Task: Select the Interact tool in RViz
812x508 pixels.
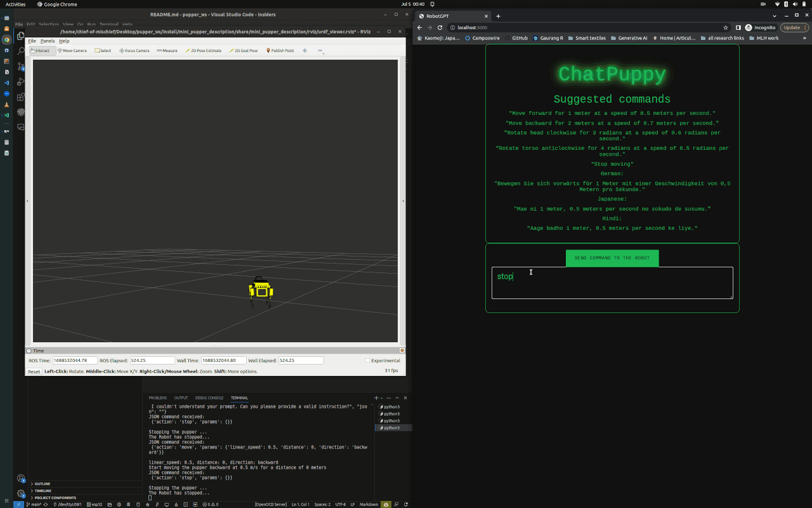Action: (43, 51)
